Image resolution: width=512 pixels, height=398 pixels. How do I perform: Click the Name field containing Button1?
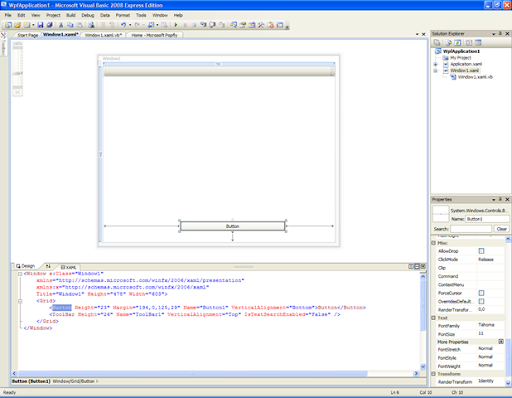[487, 219]
